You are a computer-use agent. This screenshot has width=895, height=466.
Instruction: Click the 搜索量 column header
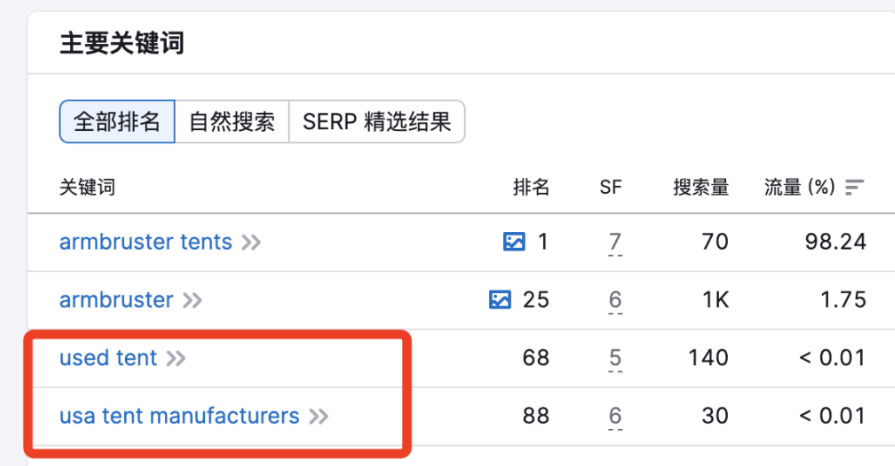[700, 187]
